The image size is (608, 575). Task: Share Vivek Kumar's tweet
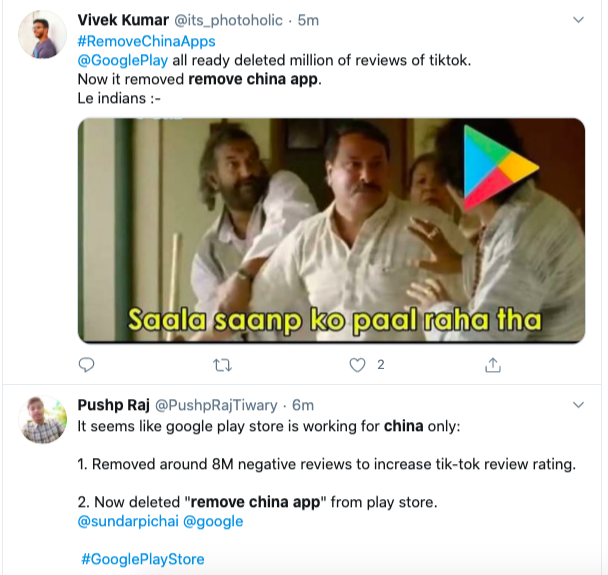point(492,365)
